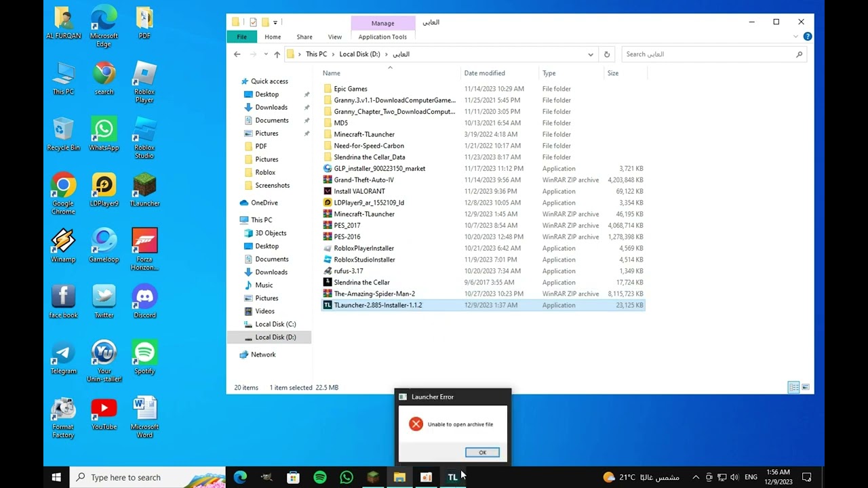
Task: Open Recycle Bin on desktop
Action: coord(63,134)
